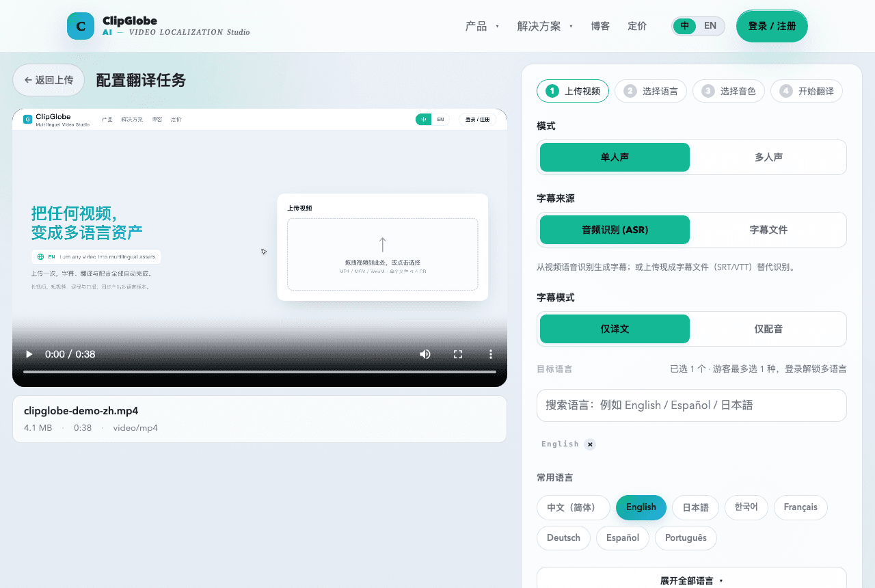Image resolution: width=875 pixels, height=588 pixels.
Task: Open 定价 page
Action: point(637,26)
